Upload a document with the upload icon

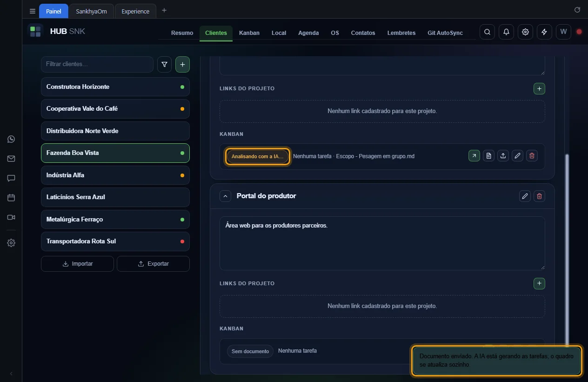[x=503, y=156]
